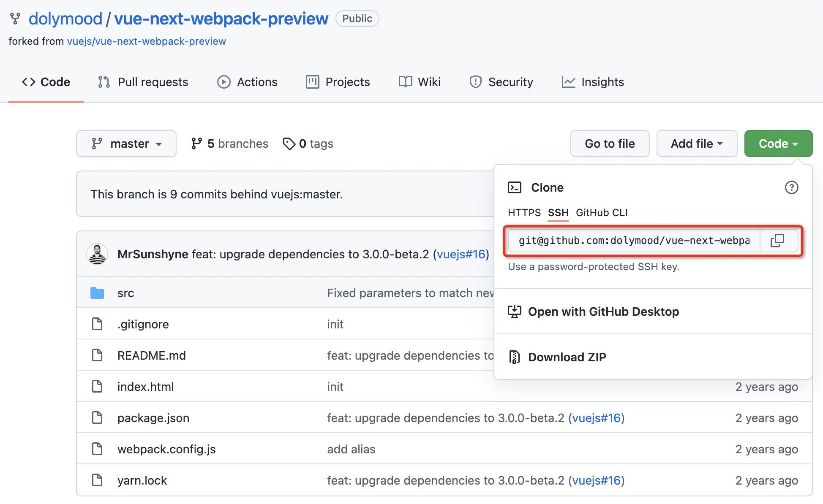Select the HTTPS clone option
This screenshot has height=504, width=823.
[524, 212]
